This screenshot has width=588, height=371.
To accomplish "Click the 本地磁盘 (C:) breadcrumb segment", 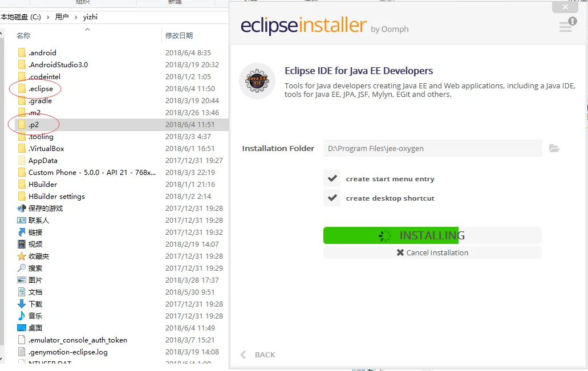I will (x=21, y=17).
